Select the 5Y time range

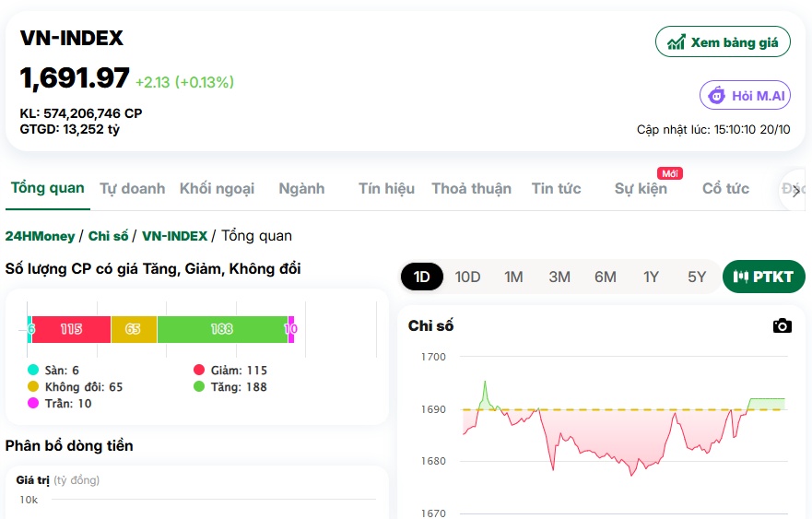point(697,277)
